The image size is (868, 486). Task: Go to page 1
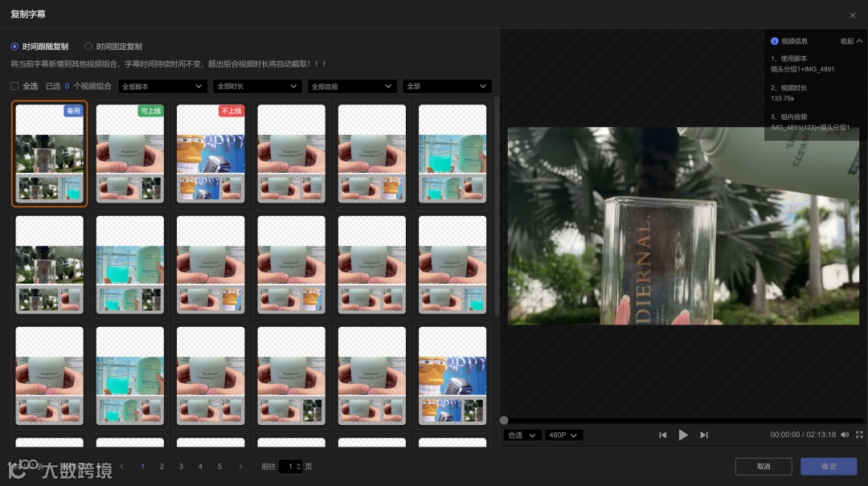click(142, 467)
